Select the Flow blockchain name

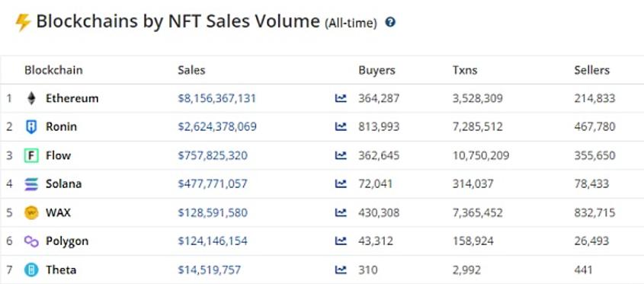click(59, 155)
